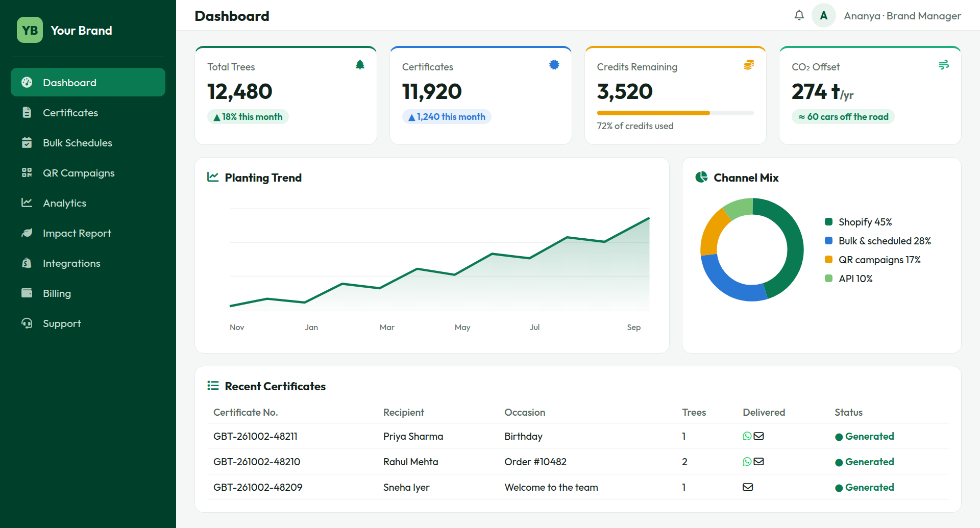Viewport: 980px width, 528px height.
Task: Click email icon in Priya Sharma row
Action: tap(758, 436)
